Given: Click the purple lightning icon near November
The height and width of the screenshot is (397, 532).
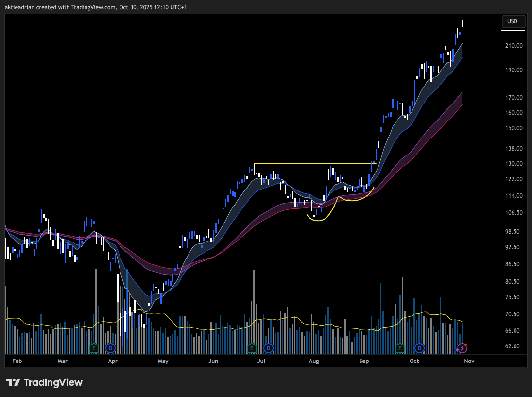Looking at the screenshot, I should coord(462,348).
